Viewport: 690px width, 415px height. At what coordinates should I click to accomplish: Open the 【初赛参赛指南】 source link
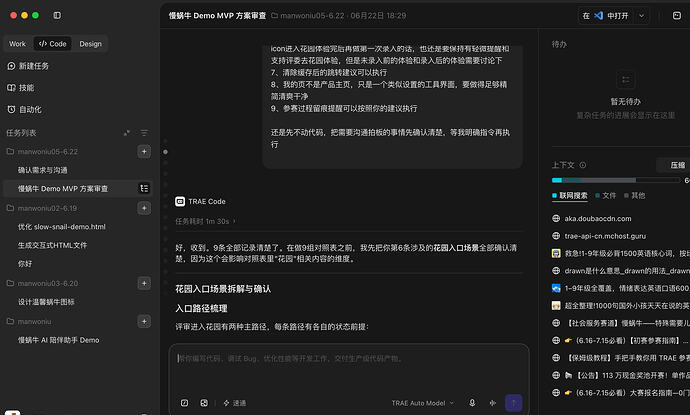pos(621,340)
